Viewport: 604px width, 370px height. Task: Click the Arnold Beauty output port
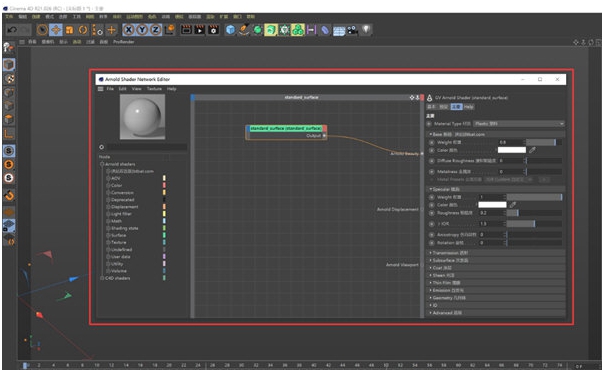(422, 154)
